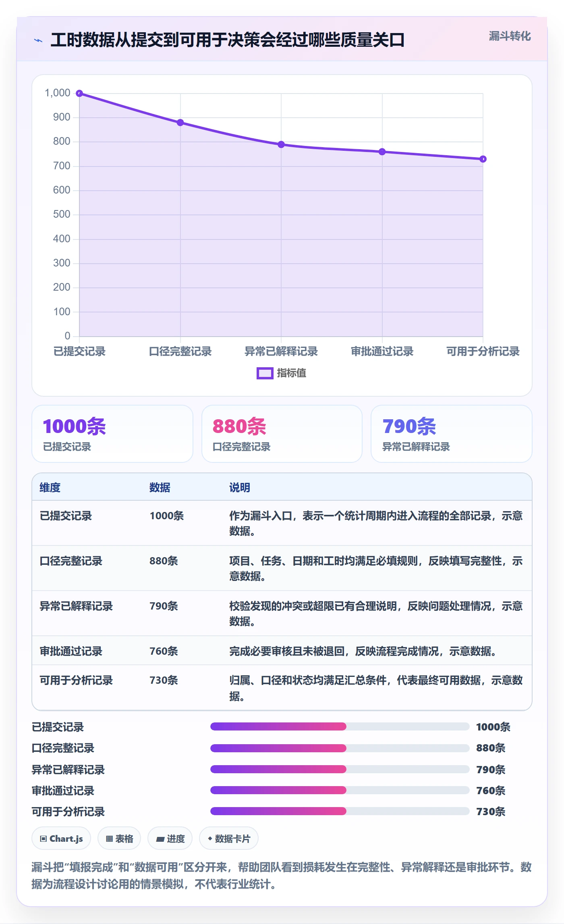Click the 可用于分析记录 progress bar
564x924 pixels.
click(x=340, y=811)
